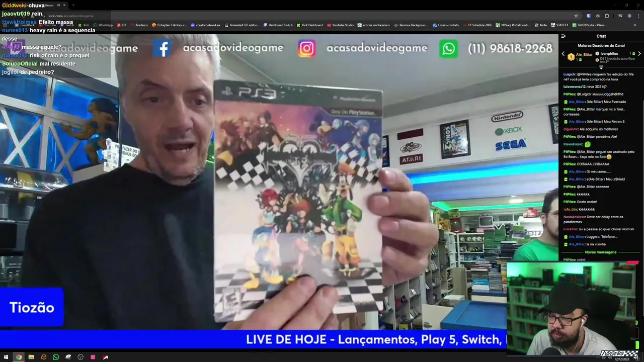Open Animated GIF editor bookmark
Viewport: 644px width, 362px height.
tap(242, 25)
